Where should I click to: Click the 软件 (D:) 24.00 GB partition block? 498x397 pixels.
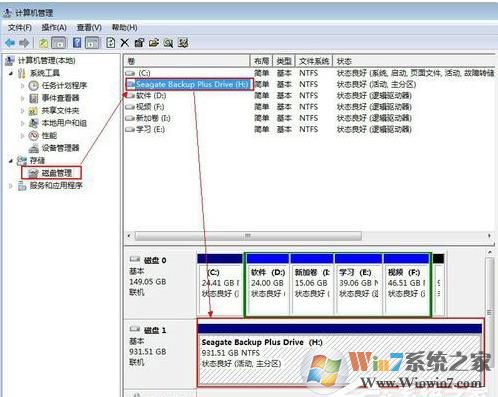click(x=268, y=284)
